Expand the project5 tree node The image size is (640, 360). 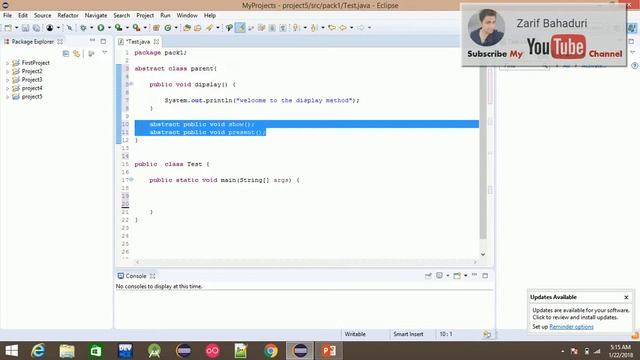point(7,97)
